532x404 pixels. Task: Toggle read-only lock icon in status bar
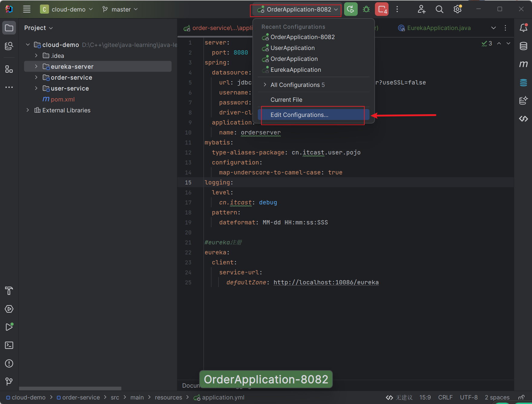(x=521, y=397)
